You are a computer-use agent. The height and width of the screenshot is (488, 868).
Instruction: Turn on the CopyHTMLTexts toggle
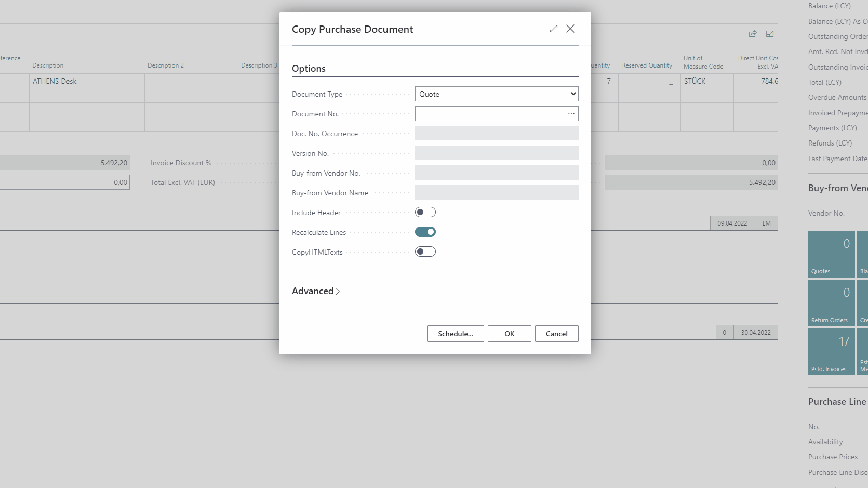click(x=425, y=252)
